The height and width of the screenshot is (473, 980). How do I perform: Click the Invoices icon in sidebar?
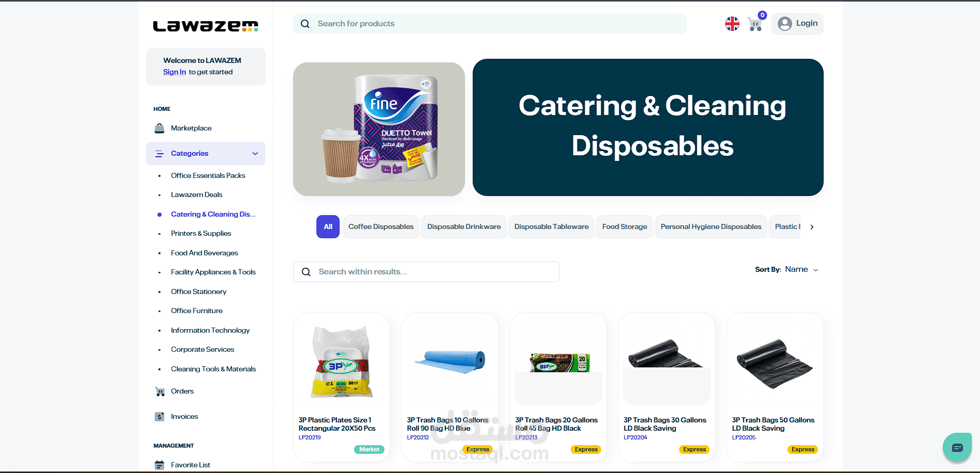159,417
